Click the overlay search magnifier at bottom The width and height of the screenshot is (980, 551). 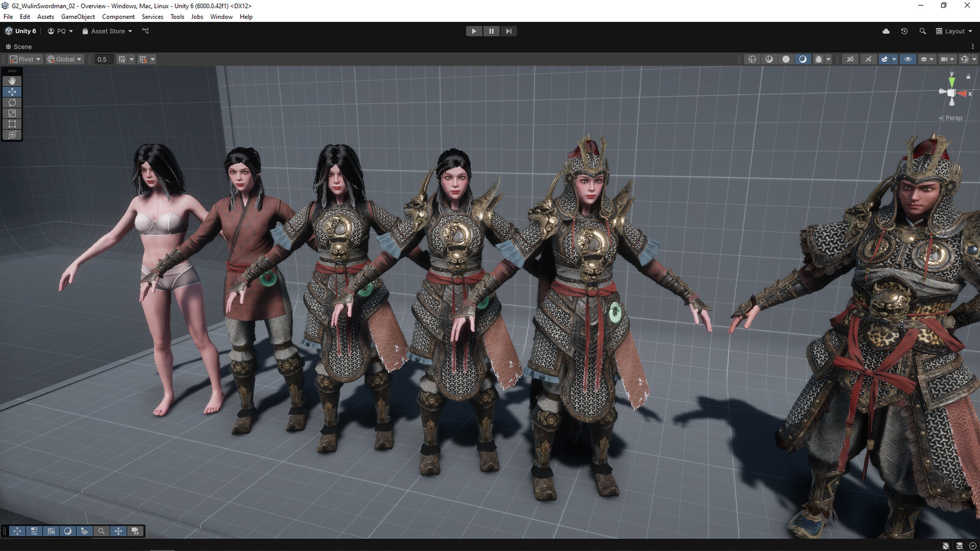[x=102, y=531]
